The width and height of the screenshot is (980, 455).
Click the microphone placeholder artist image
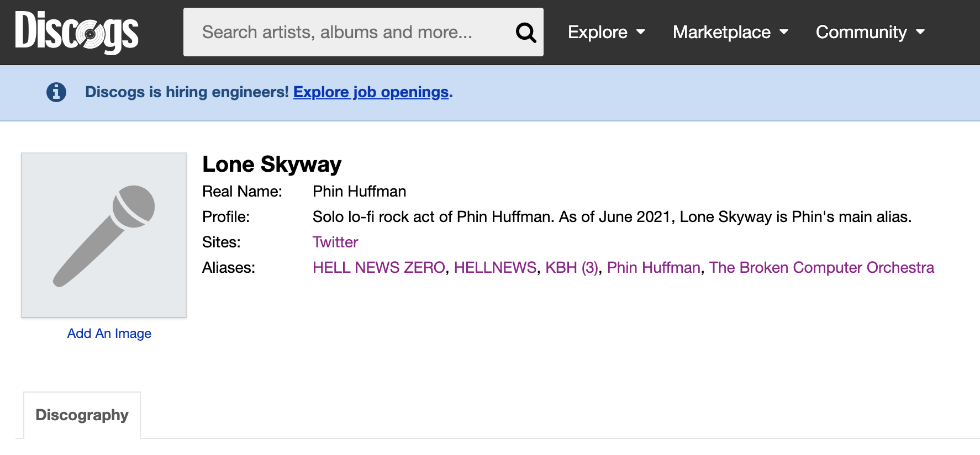[104, 235]
